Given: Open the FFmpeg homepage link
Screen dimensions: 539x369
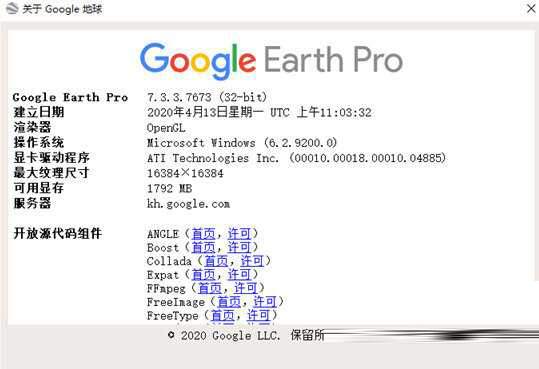Looking at the screenshot, I should pyautogui.click(x=210, y=288).
